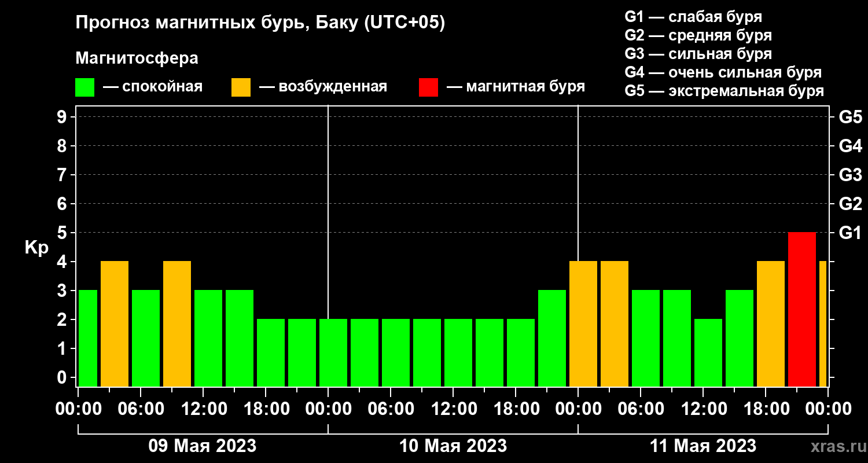
Task: Select the yellow 00:00–03:00 bar on 11 Мая
Action: (x=583, y=324)
